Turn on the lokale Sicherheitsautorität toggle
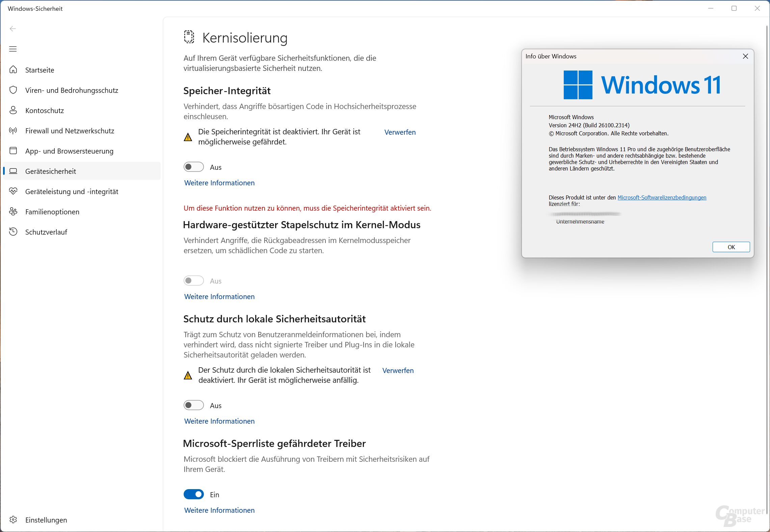 click(x=193, y=405)
